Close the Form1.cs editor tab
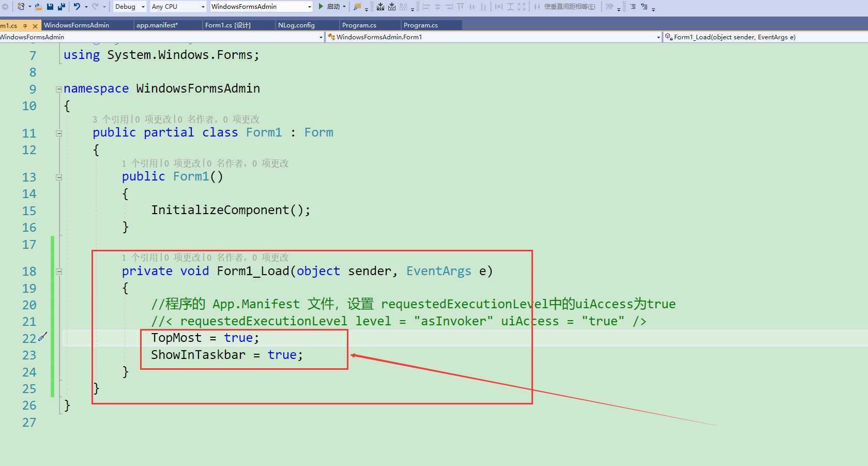 click(x=35, y=25)
